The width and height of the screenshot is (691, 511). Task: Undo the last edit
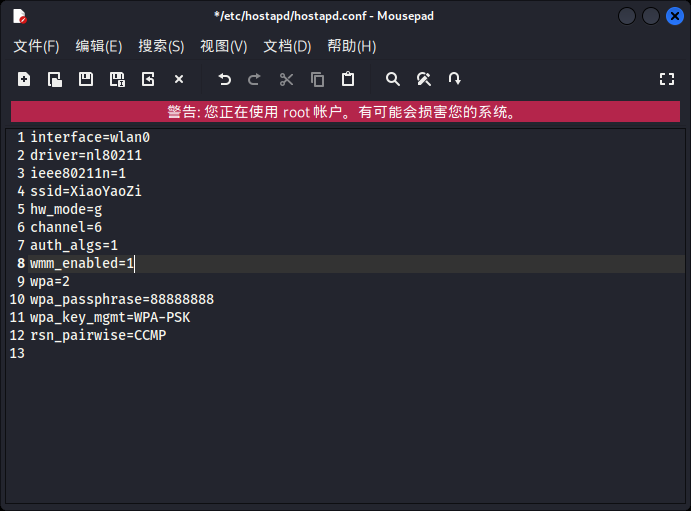point(224,79)
